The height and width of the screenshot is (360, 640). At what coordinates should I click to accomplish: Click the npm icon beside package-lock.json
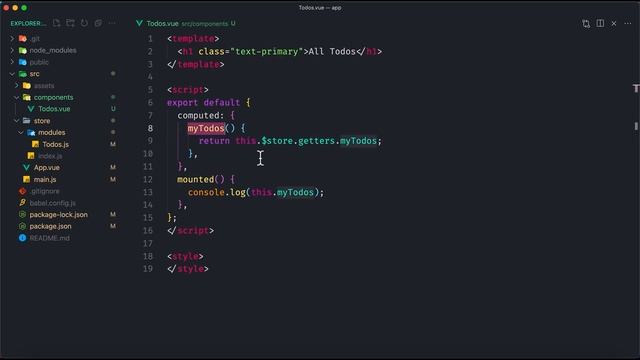tap(22, 215)
